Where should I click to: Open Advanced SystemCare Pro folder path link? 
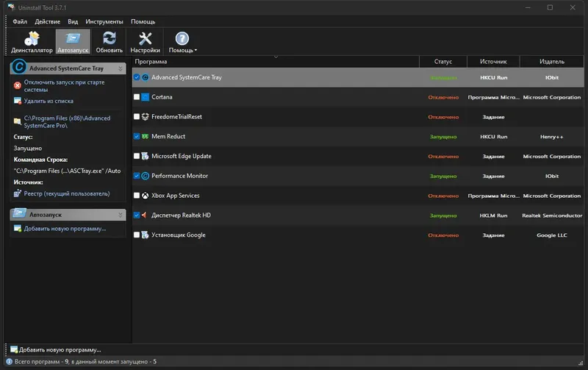pos(67,122)
